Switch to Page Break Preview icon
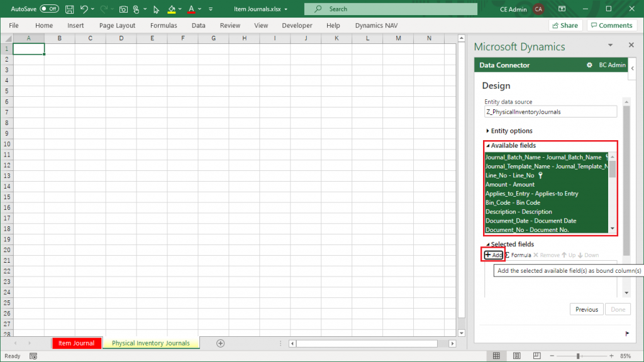This screenshot has height=362, width=644. pyautogui.click(x=537, y=356)
